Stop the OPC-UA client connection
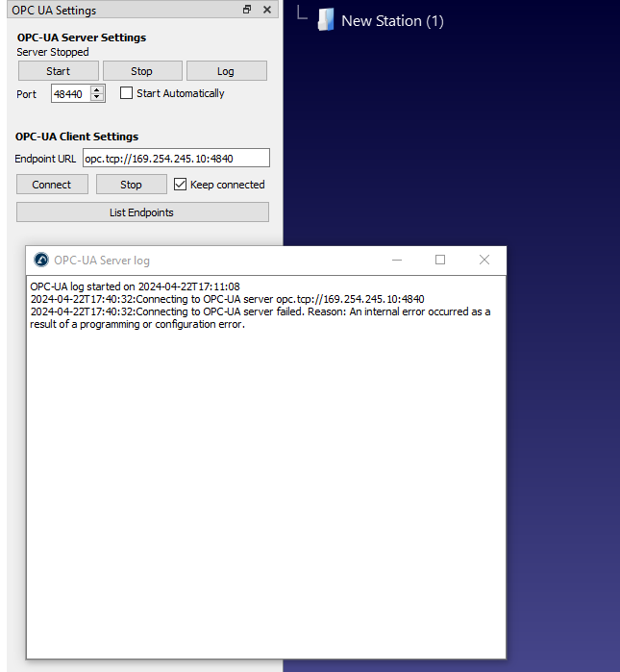 131,185
